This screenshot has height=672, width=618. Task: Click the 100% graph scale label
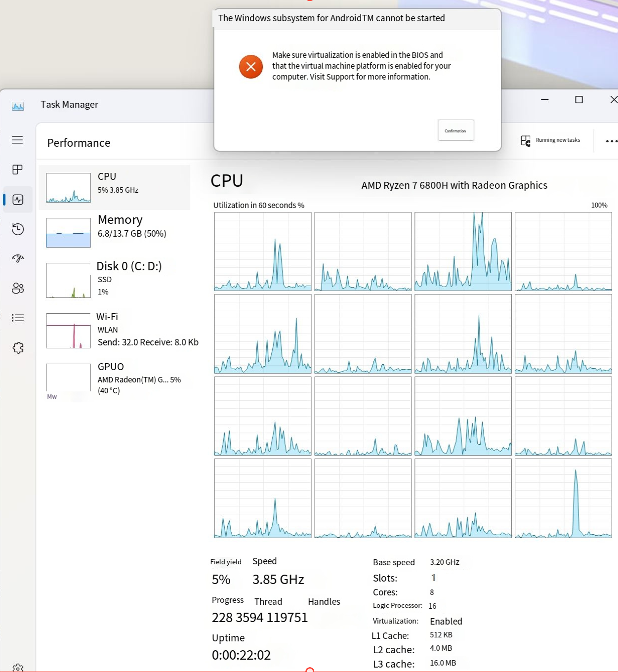pyautogui.click(x=599, y=205)
